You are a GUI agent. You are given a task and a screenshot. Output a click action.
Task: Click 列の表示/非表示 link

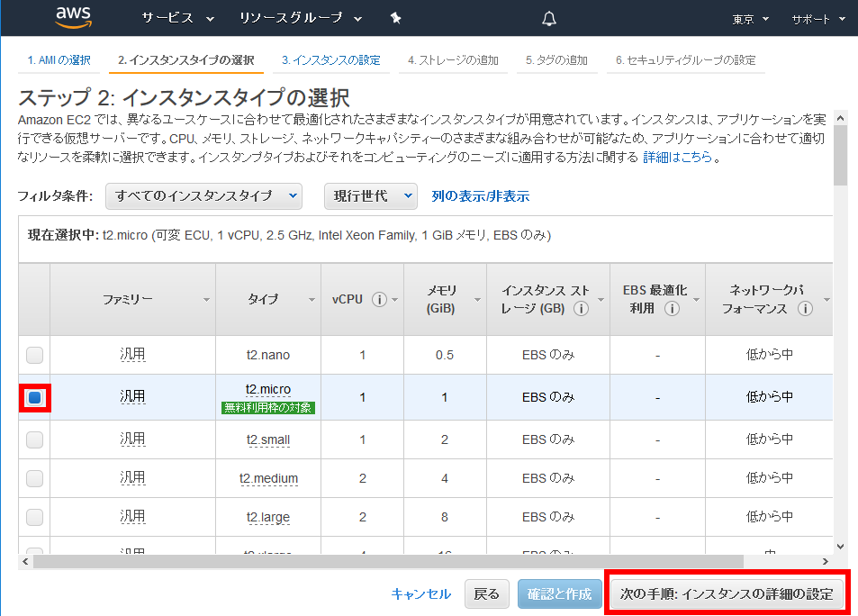point(481,196)
